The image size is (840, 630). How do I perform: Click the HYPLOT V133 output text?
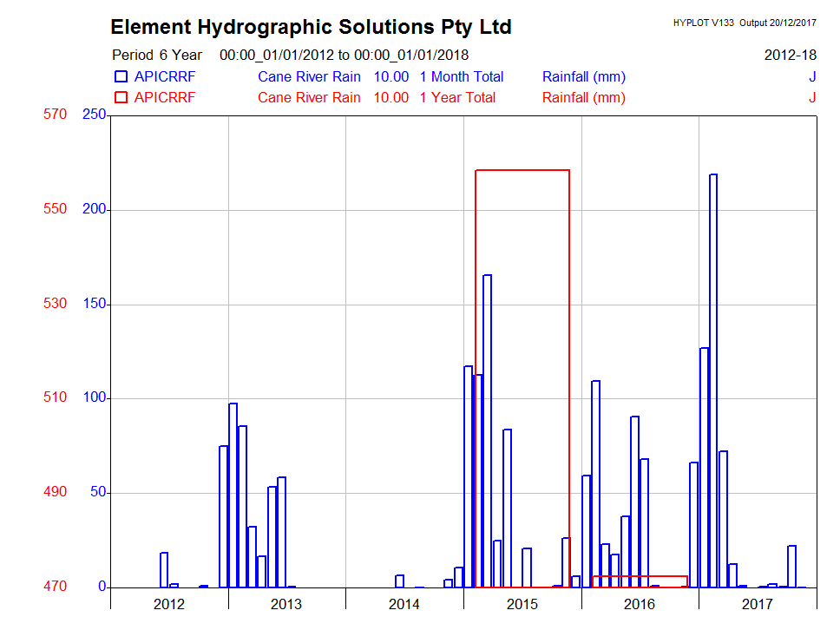745,23
